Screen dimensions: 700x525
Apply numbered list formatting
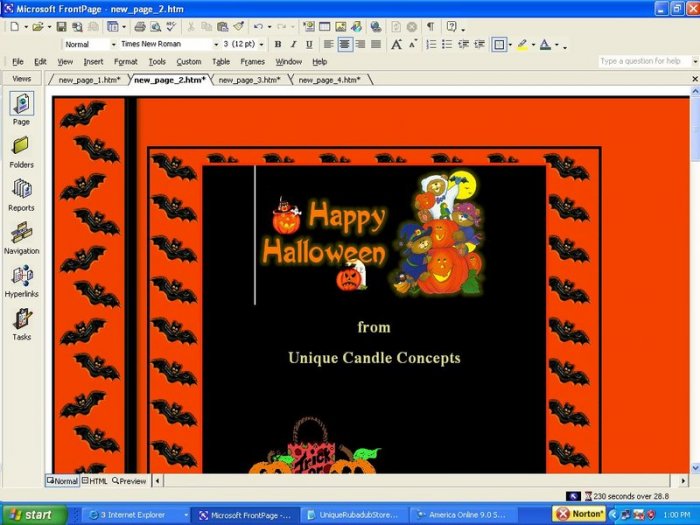pyautogui.click(x=431, y=44)
